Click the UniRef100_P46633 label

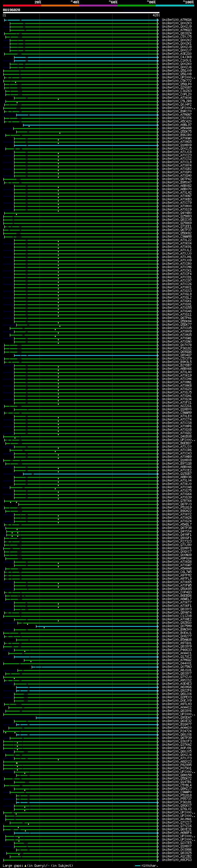pos(177,650)
